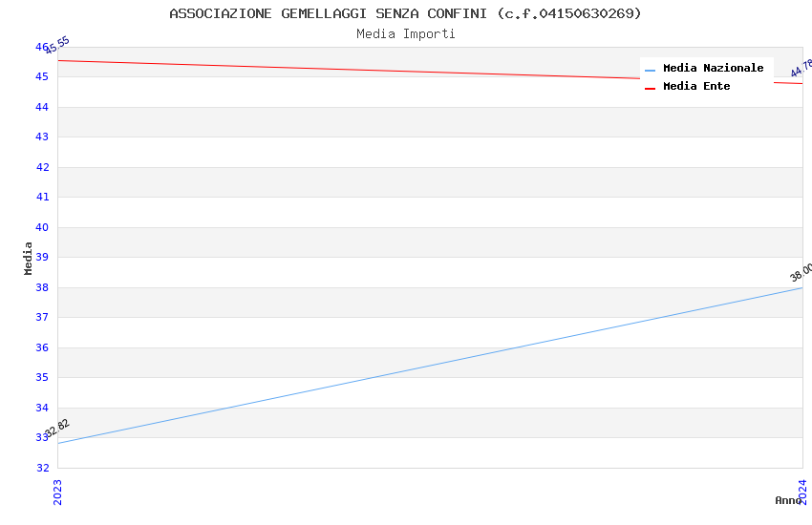Click the 44.78 data label

801,68
